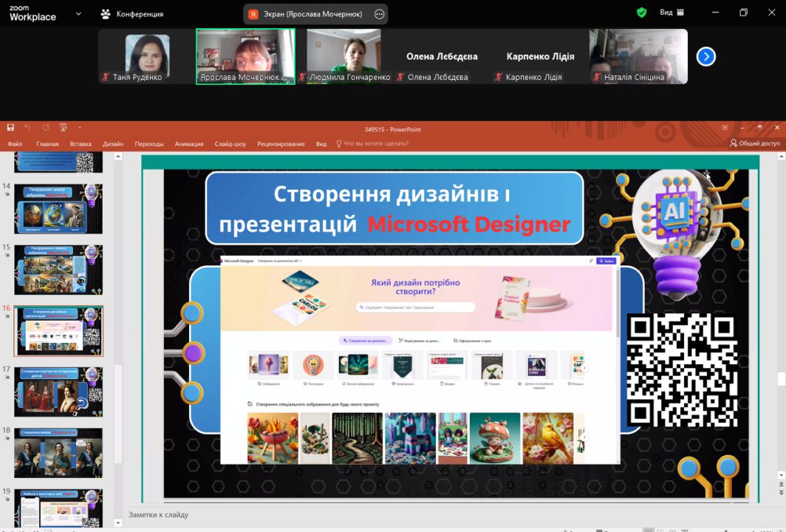Click the muted mic icon beside Людмила Гончаренко
This screenshot has height=532, width=786.
301,78
